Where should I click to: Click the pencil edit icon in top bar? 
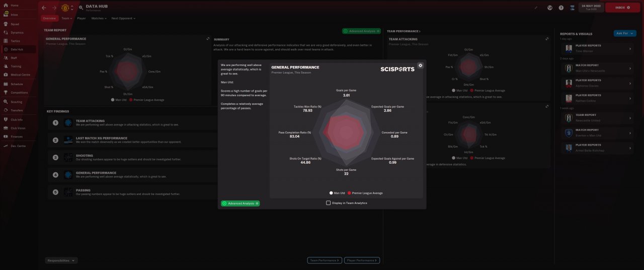point(536,8)
